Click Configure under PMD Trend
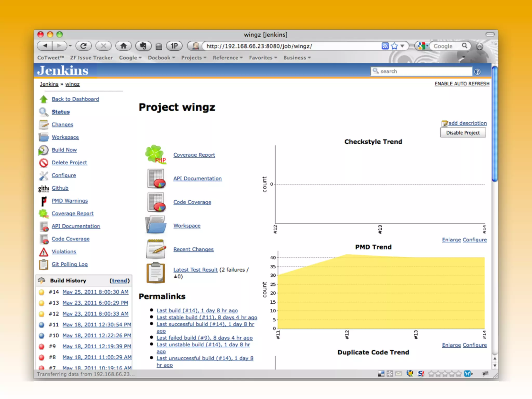The width and height of the screenshot is (532, 399). point(475,345)
